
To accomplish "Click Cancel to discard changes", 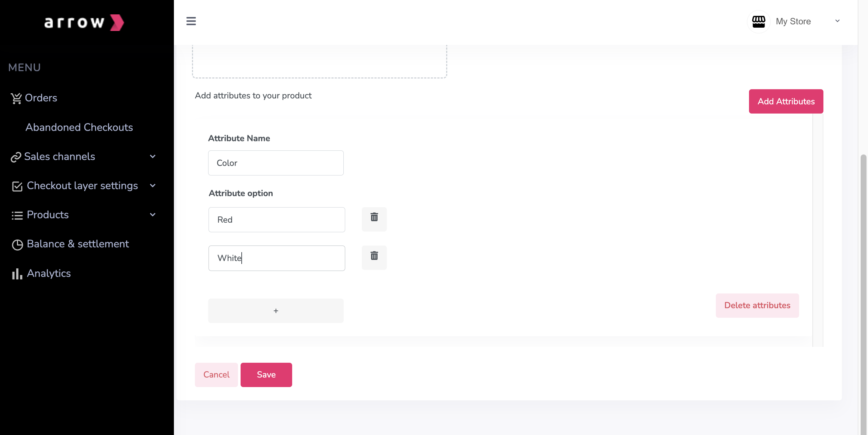I will click(216, 375).
